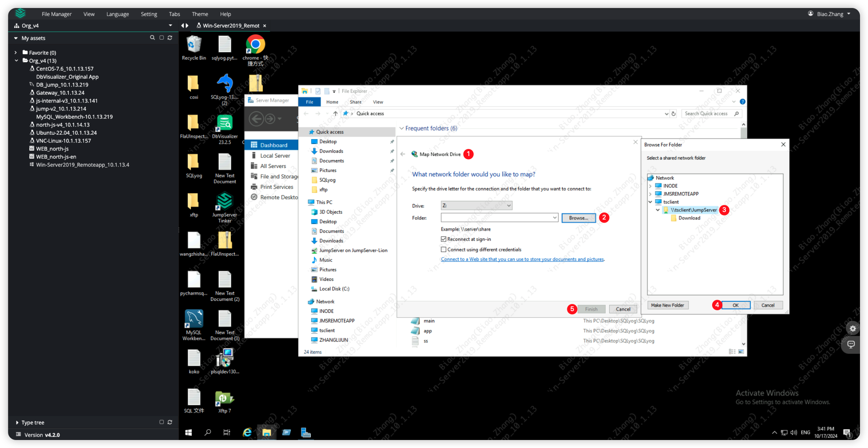Open the Drive letter Z: dropdown
The height and width of the screenshot is (448, 868).
click(476, 205)
